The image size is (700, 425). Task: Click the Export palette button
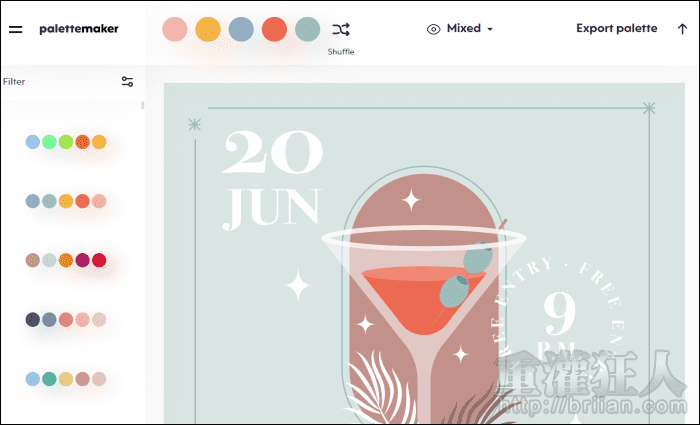click(617, 29)
